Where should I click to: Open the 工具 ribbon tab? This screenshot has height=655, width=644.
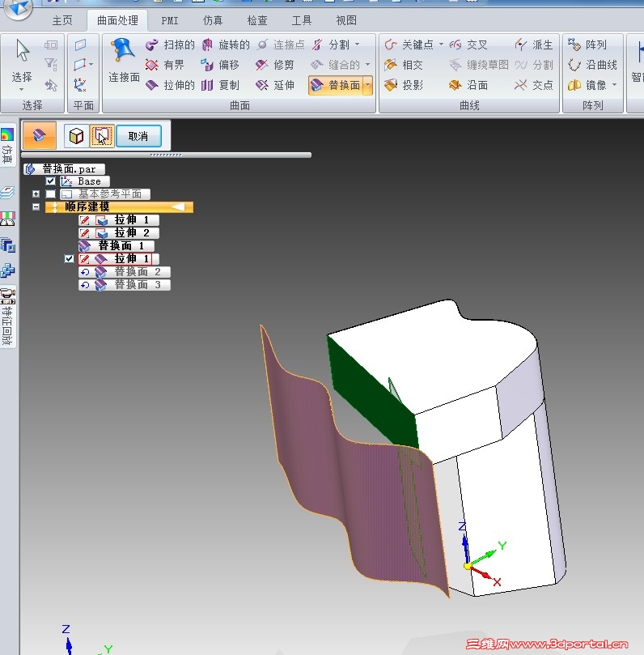pos(301,20)
